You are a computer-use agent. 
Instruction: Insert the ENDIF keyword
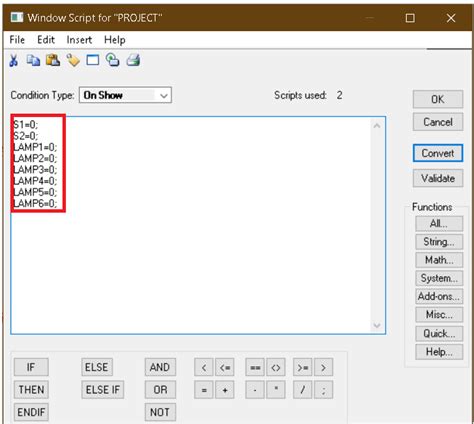(31, 412)
